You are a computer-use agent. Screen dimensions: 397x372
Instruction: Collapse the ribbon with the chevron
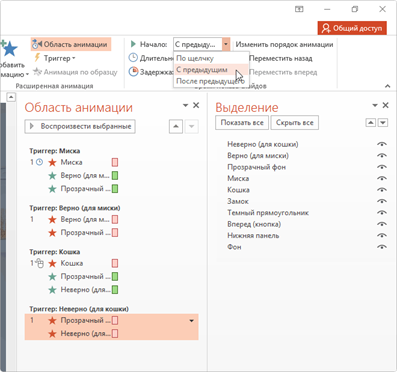click(x=387, y=86)
